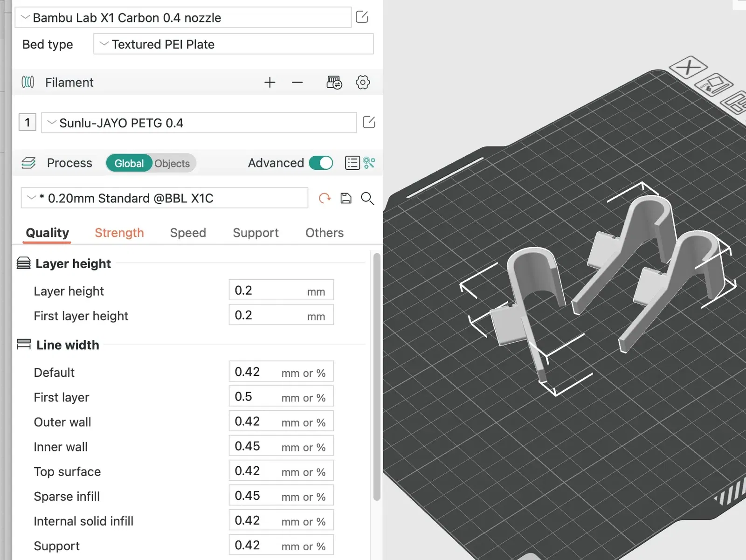This screenshot has height=560, width=746.
Task: Click the Internal solid infill width field
Action: (x=281, y=520)
